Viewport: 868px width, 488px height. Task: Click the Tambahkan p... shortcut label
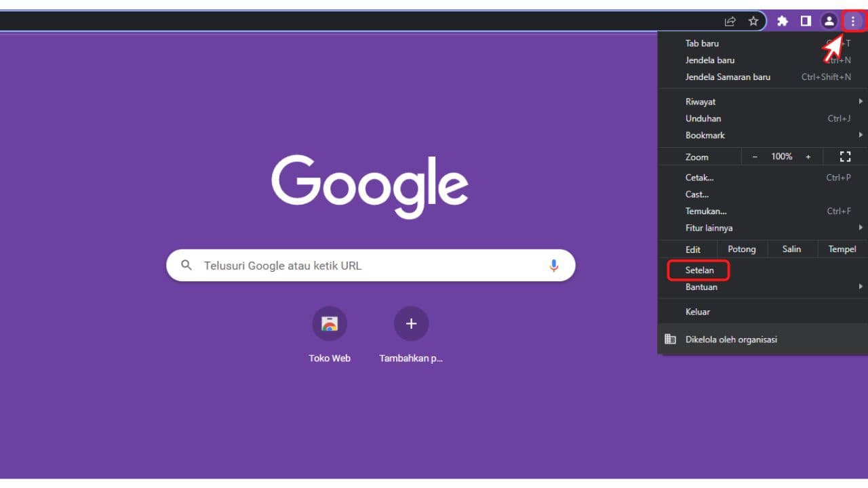coord(411,359)
